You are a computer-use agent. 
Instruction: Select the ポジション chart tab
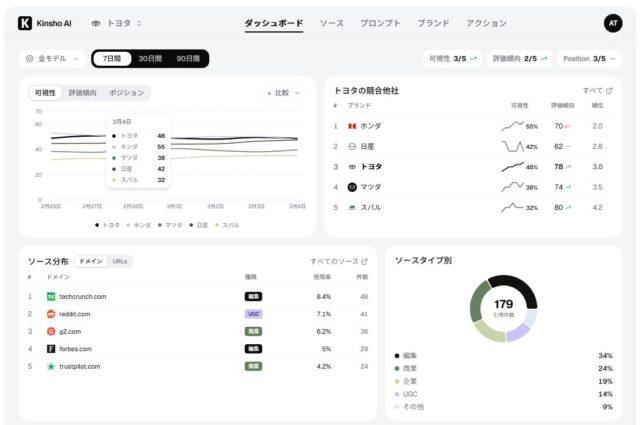(127, 93)
